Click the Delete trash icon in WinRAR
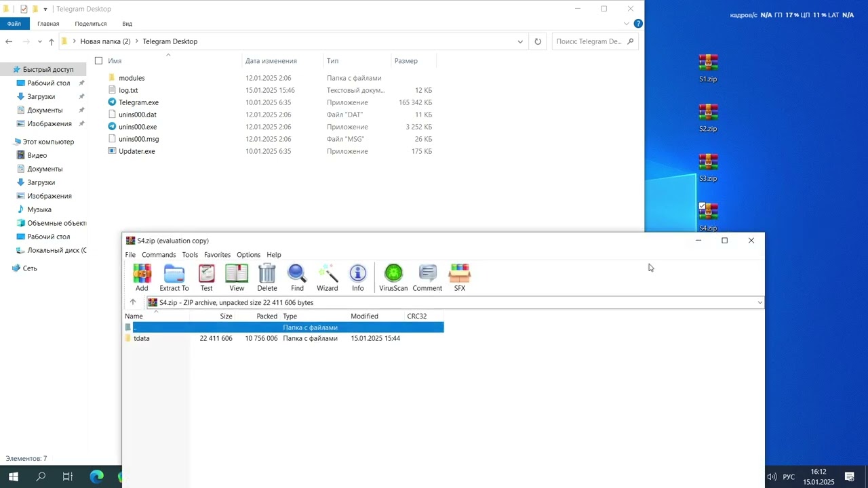The image size is (868, 488). pyautogui.click(x=267, y=278)
